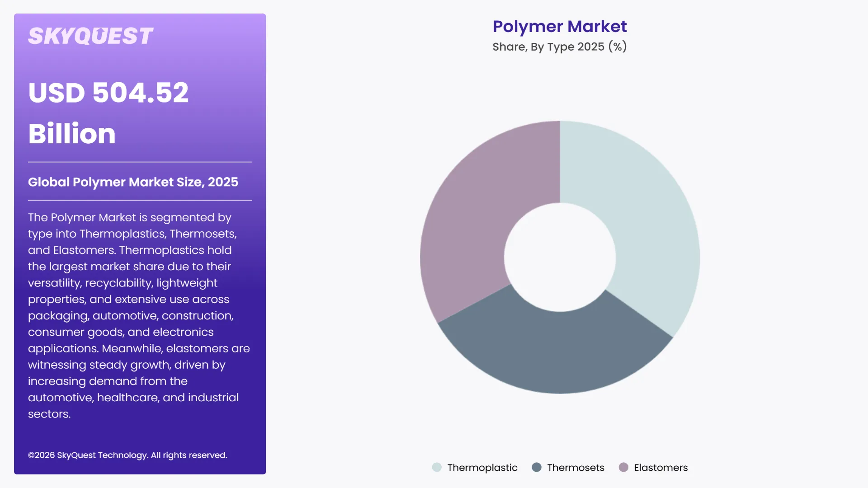Click the SkyQuest Technology copyright notice
868x488 pixels.
[127, 455]
